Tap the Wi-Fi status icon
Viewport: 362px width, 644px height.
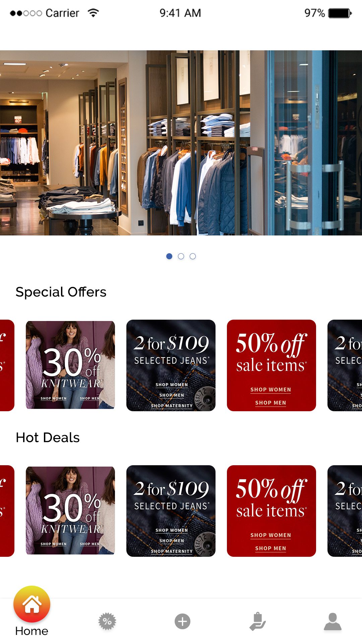[93, 13]
